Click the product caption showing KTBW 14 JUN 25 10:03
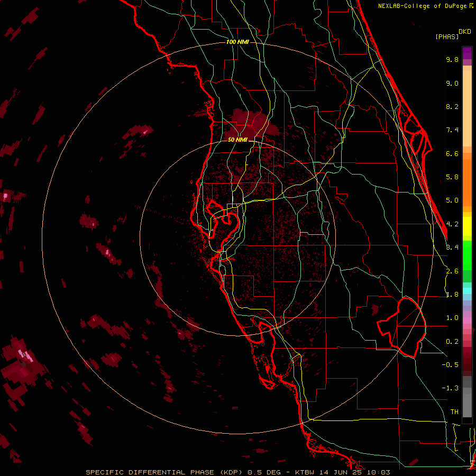 click(237, 472)
